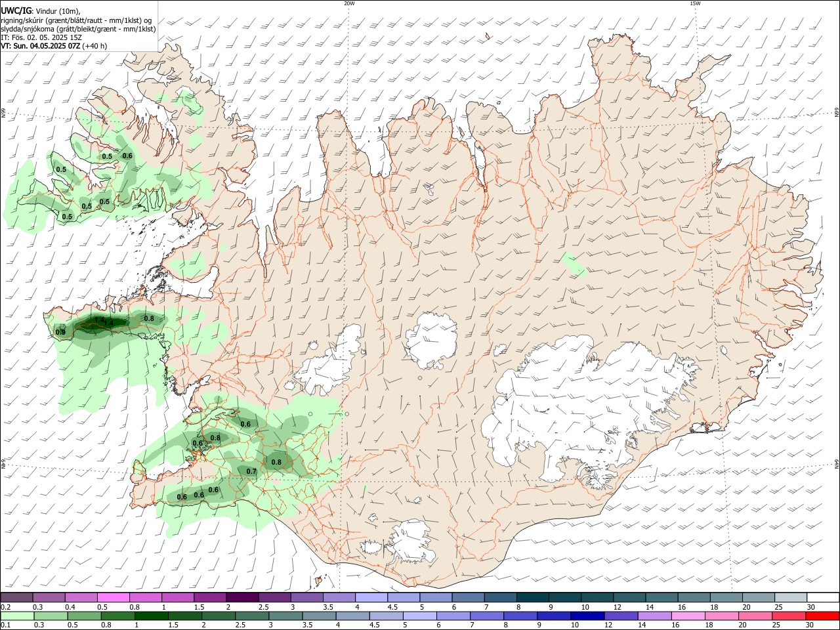Viewport: 840px width, 630px height.
Task: Select the red-pink rain swatch between 25 and 30
Action: pyautogui.click(x=788, y=616)
